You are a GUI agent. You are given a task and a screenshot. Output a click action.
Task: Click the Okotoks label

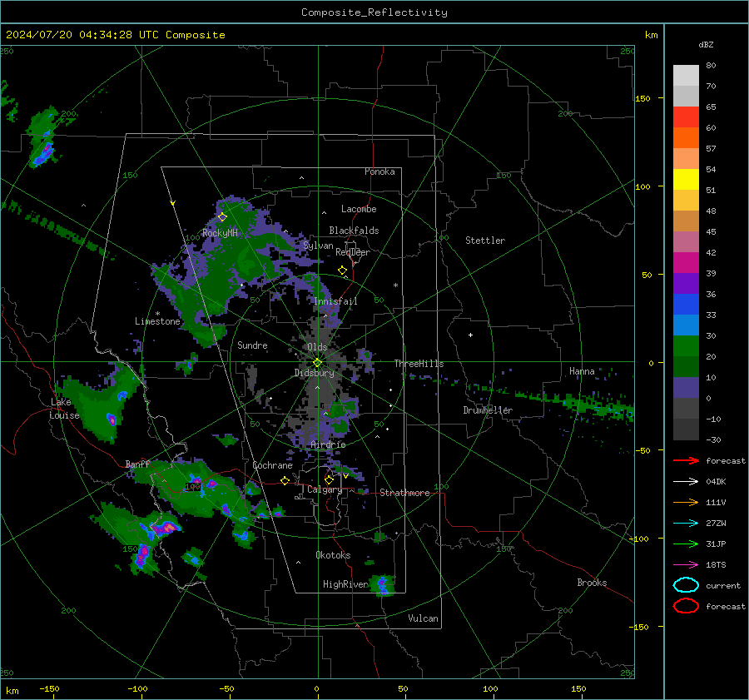click(333, 555)
